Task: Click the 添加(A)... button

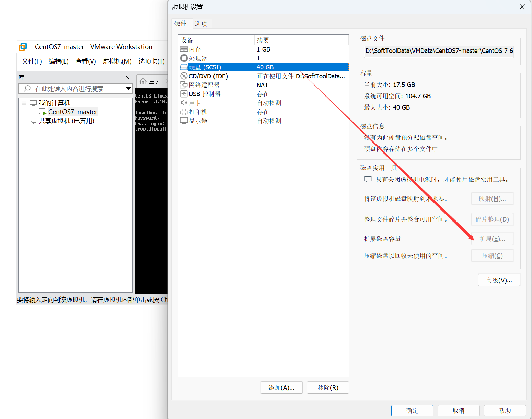Action: click(281, 388)
